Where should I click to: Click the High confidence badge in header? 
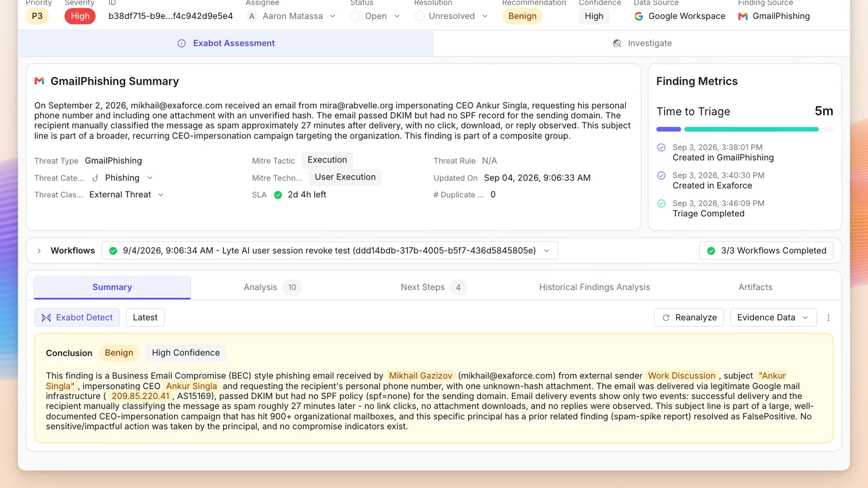pyautogui.click(x=594, y=16)
